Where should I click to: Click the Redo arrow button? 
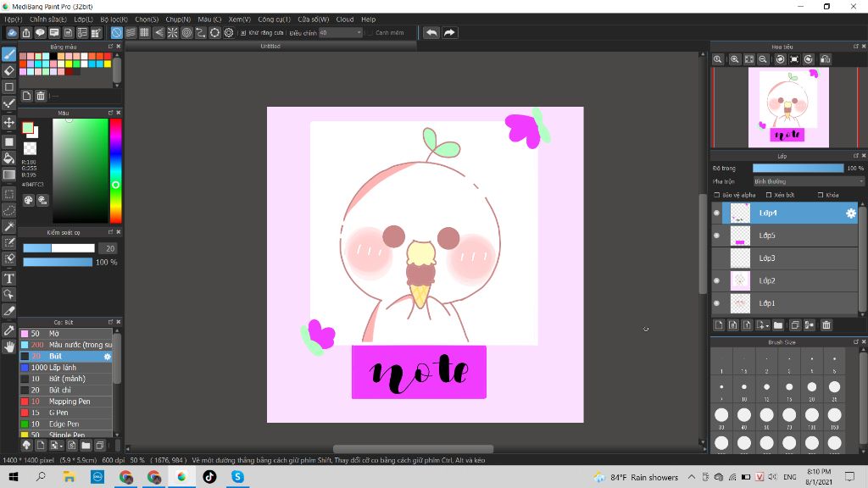[x=449, y=33]
